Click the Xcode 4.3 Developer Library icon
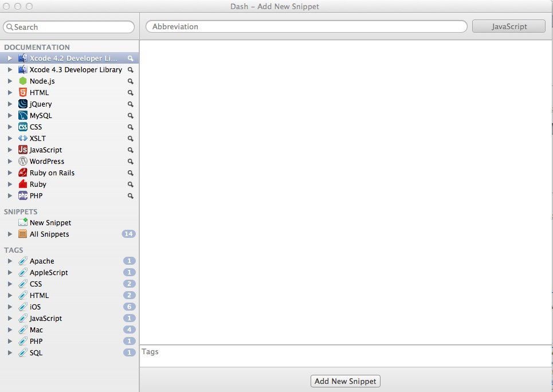 [x=23, y=69]
